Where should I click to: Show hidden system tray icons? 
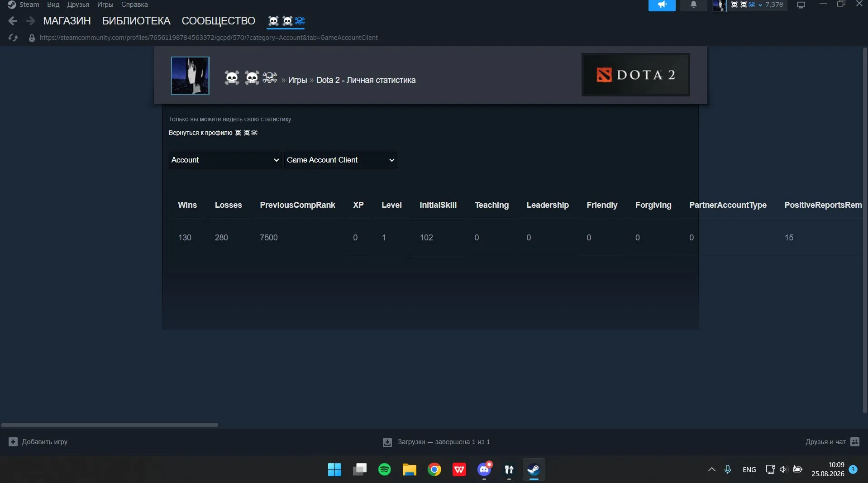click(x=712, y=469)
